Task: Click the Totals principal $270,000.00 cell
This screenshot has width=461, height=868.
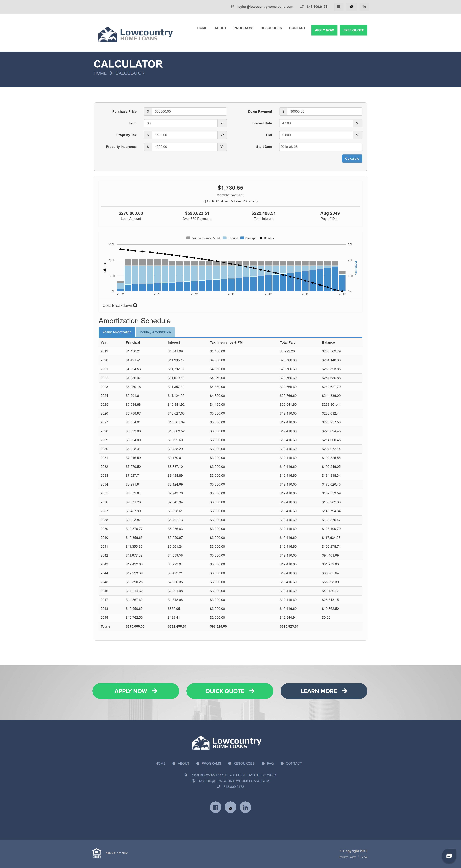Action: pyautogui.click(x=135, y=626)
